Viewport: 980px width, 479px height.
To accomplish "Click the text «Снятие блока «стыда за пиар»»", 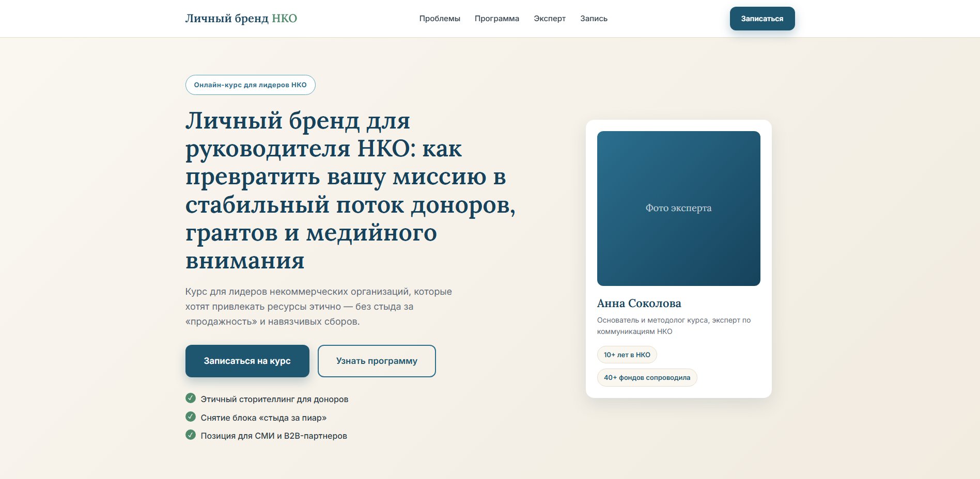I will point(263,418).
